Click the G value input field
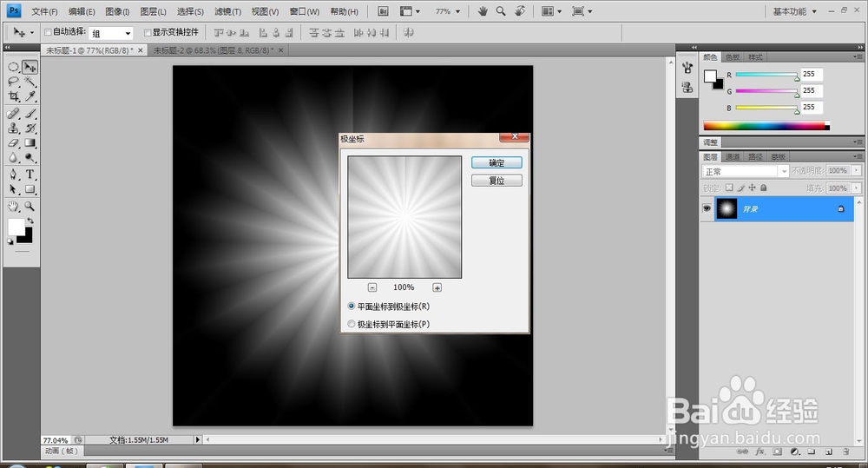 812,90
